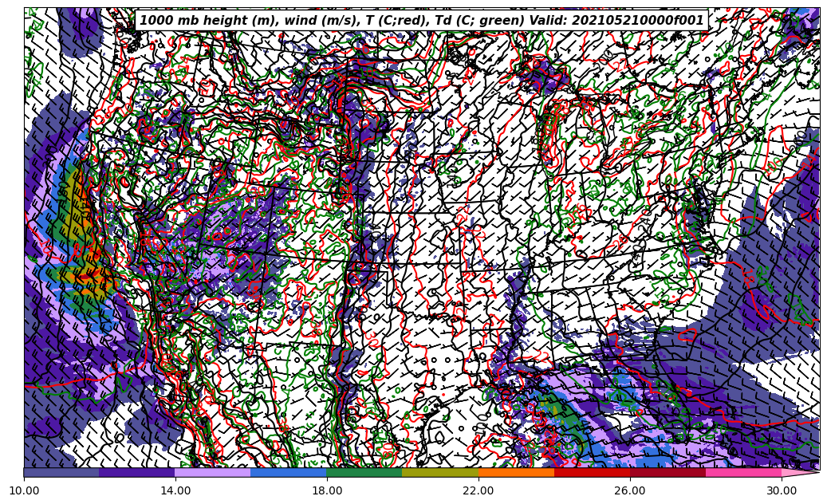
Task: Click the pale pink colorbar arrow tip
Action: pyautogui.click(x=800, y=472)
